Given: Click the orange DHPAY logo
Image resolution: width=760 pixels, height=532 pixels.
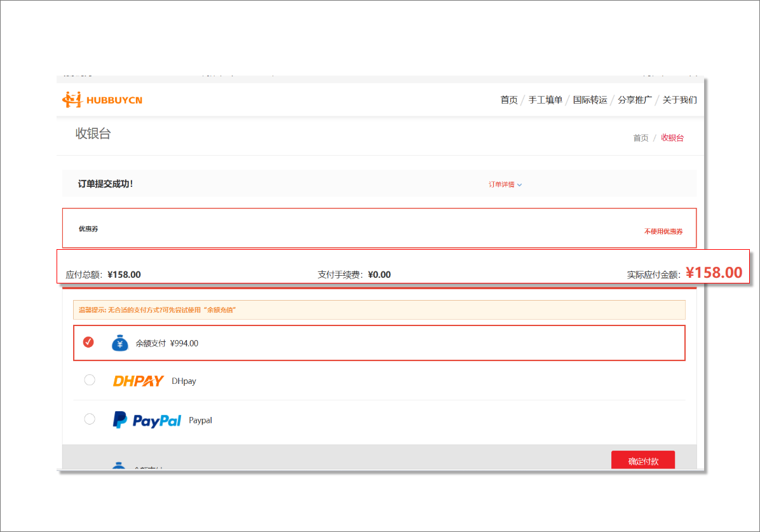Looking at the screenshot, I should coord(138,381).
